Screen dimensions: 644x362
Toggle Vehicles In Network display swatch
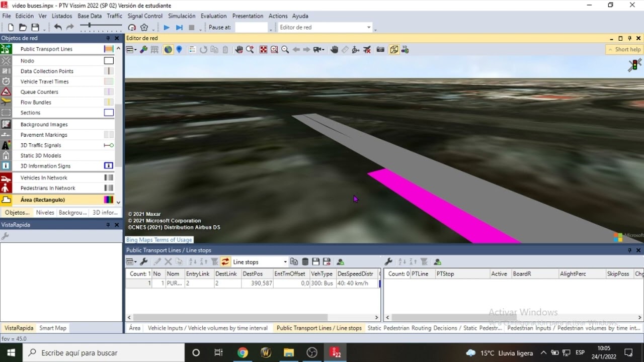(x=109, y=178)
